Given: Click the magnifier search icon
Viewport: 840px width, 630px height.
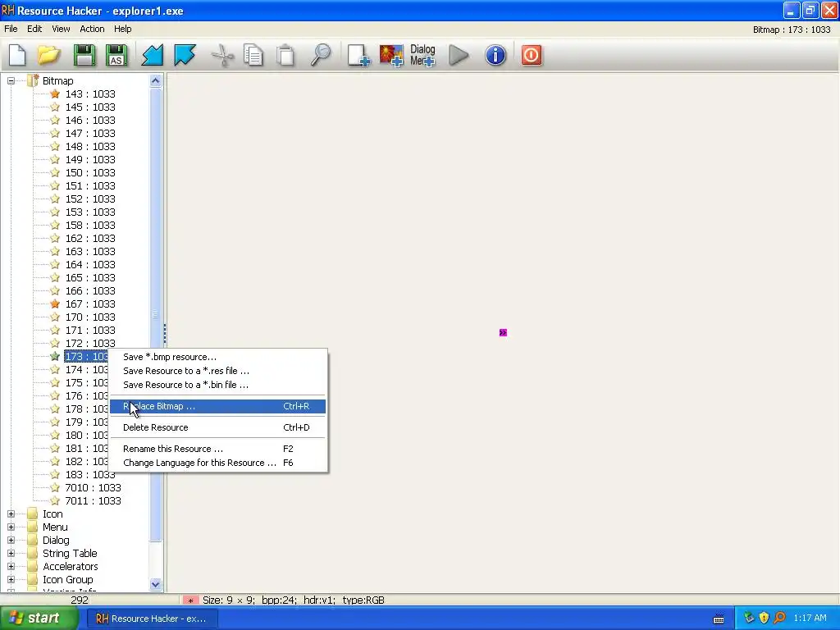Looking at the screenshot, I should coord(321,55).
